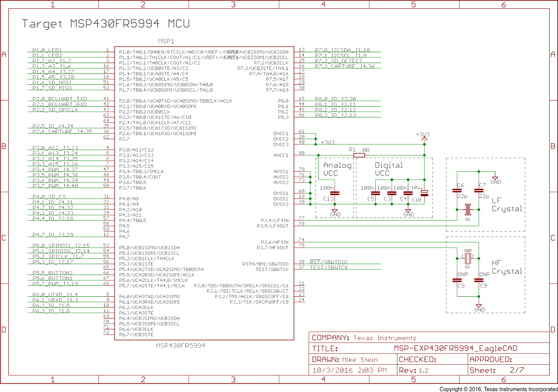Click net label P7.3_CAPTURE_J4.36

(x=345, y=67)
